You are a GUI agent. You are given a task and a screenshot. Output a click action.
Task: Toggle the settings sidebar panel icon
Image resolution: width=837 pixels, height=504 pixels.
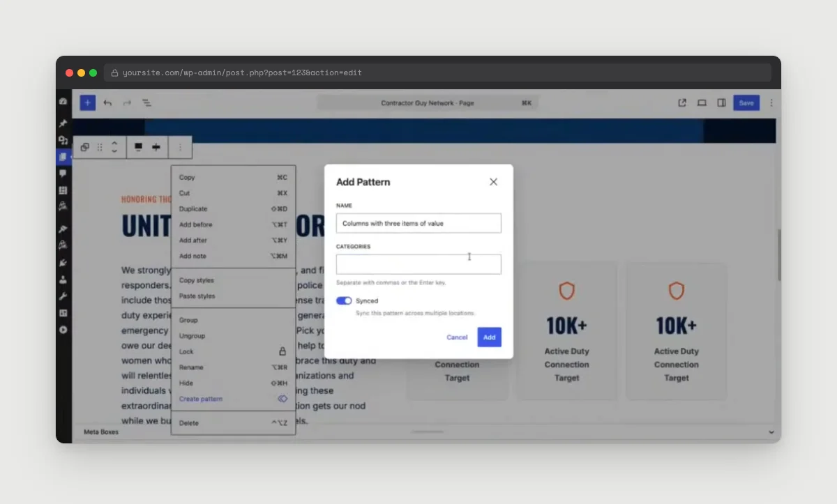coord(721,102)
